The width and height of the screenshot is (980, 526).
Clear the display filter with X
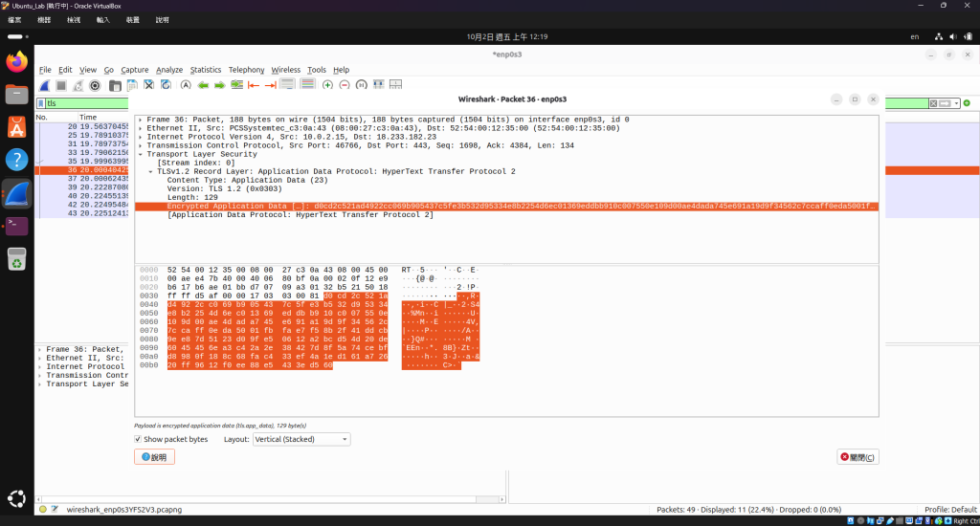(x=933, y=103)
